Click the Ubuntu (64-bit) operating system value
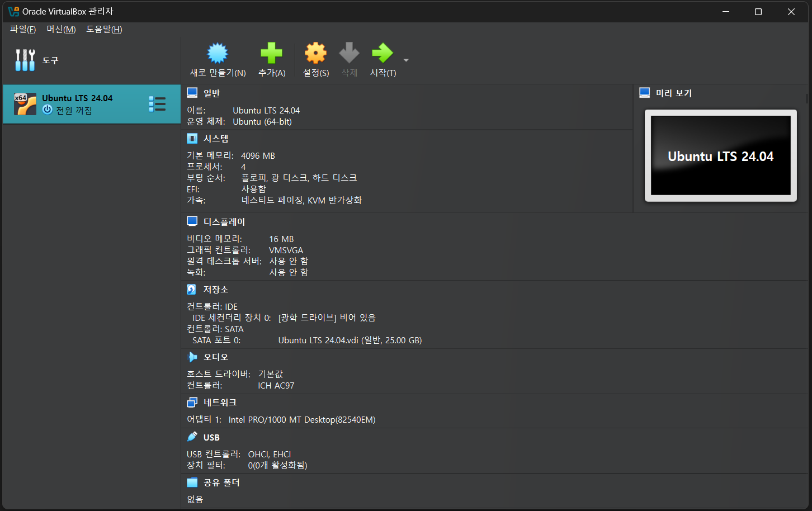 point(262,121)
